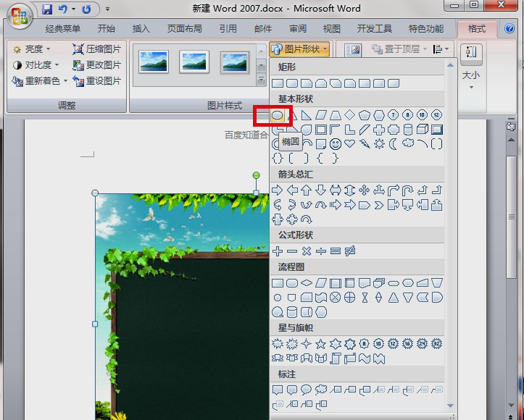The width and height of the screenshot is (524, 420).
Task: Open the 图片形状 dropdown
Action: pyautogui.click(x=299, y=49)
